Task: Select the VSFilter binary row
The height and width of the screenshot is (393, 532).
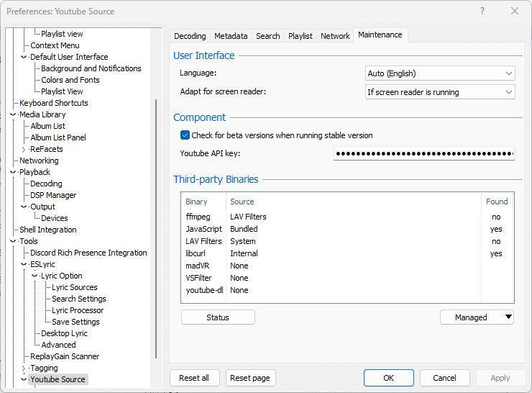Action: coord(347,278)
